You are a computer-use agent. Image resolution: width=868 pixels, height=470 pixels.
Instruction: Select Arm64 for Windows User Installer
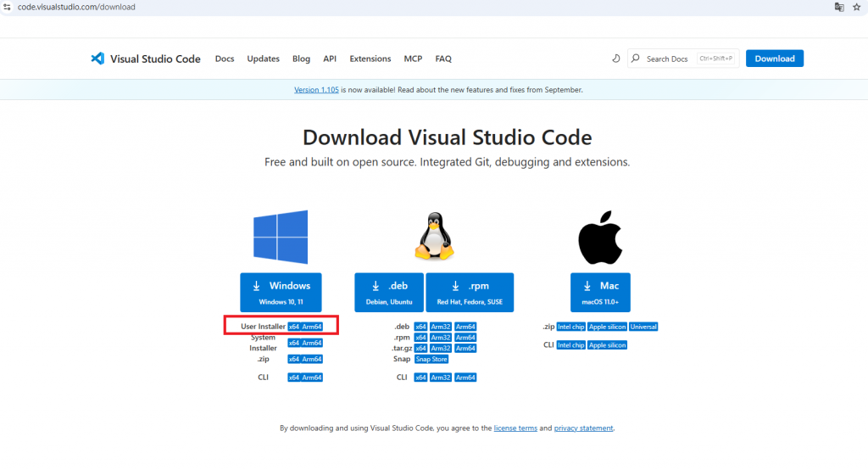pos(312,327)
